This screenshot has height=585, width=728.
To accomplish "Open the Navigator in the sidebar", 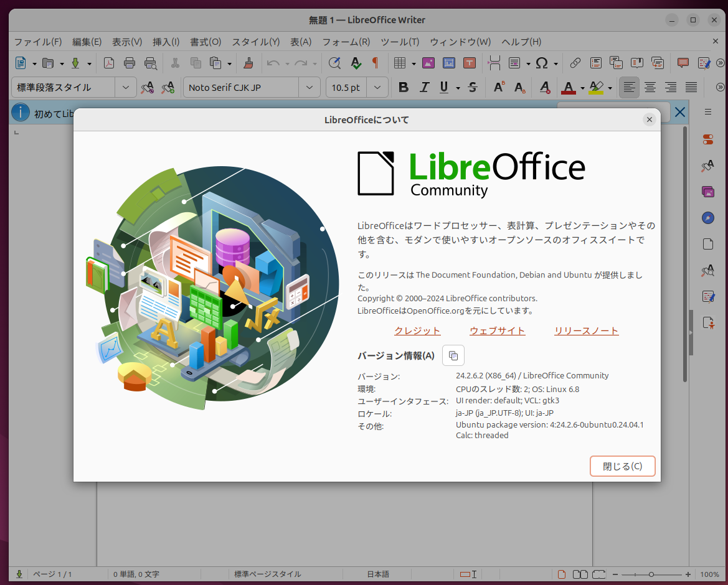I will coord(708,218).
